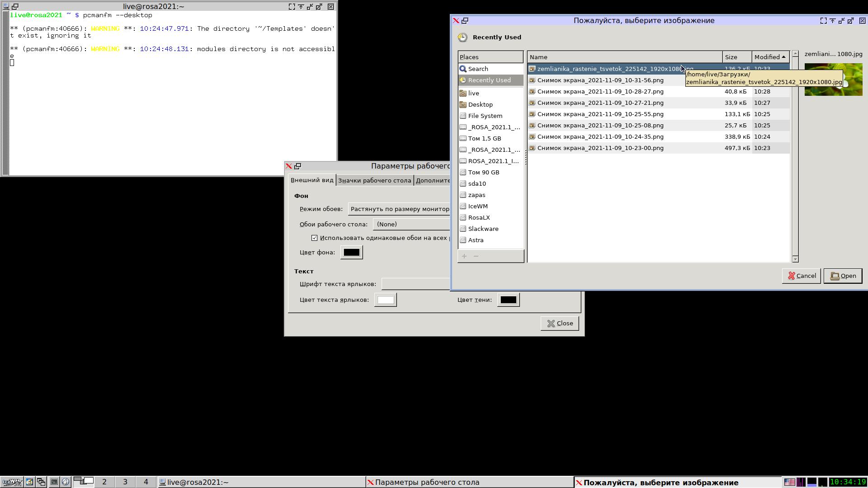Open the desktop wallpaper (None) chooser
Image resolution: width=868 pixels, height=488 pixels.
click(411, 224)
